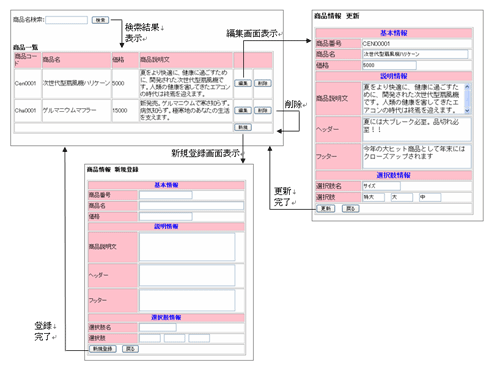Click the 削除 button in Cha0001 row
500x368 pixels.
263,110
